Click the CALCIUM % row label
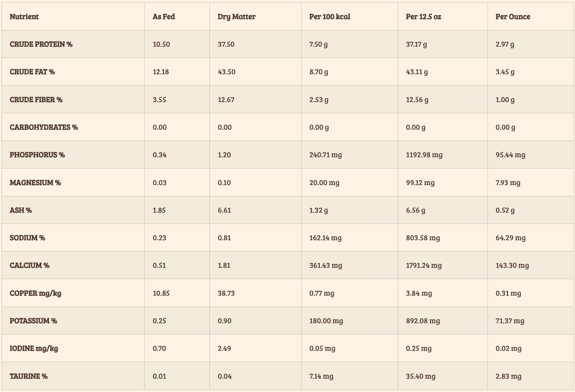 point(29,265)
